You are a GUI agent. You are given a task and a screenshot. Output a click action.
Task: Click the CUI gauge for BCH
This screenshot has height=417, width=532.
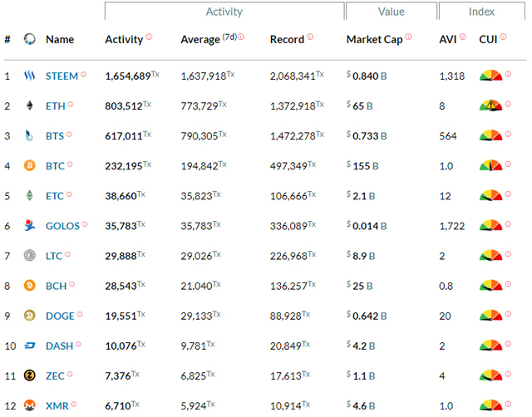tap(490, 285)
